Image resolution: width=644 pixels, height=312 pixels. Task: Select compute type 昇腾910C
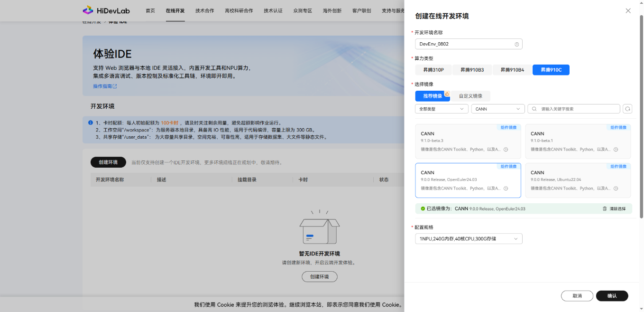tap(551, 70)
